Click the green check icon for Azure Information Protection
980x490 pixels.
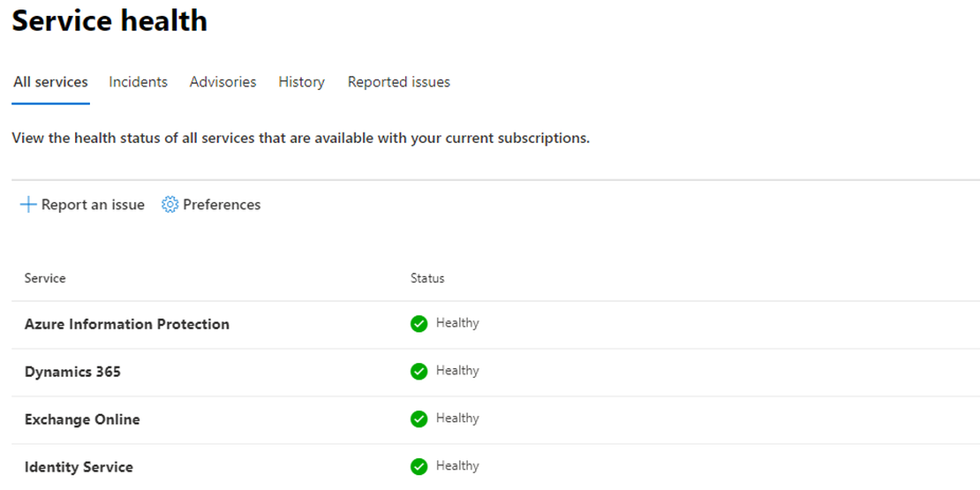click(x=418, y=324)
